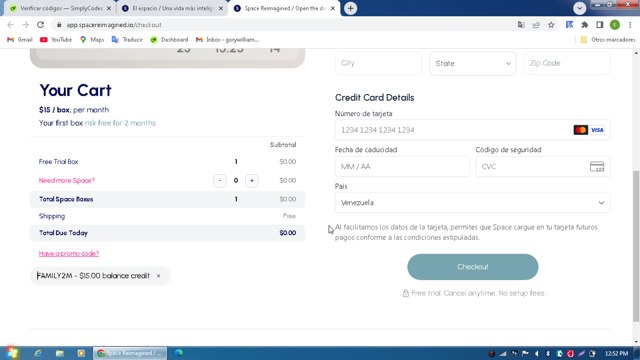
Task: Click the taskbar clock 12:52 PM
Action: click(616, 353)
